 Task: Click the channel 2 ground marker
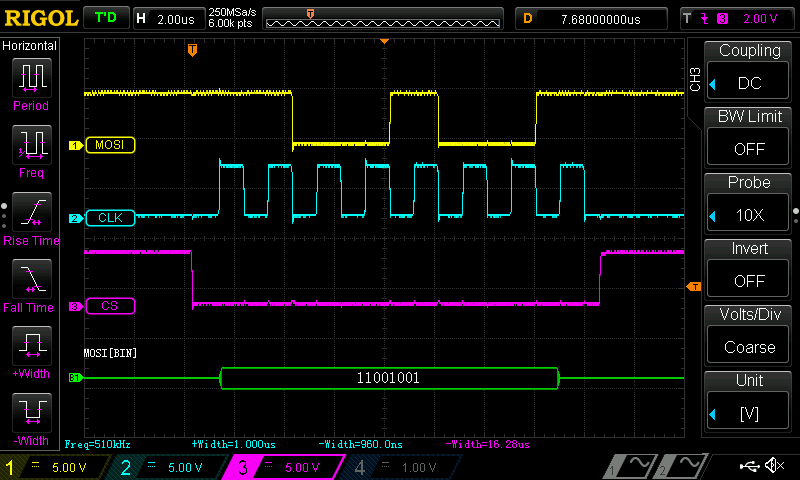coord(76,218)
